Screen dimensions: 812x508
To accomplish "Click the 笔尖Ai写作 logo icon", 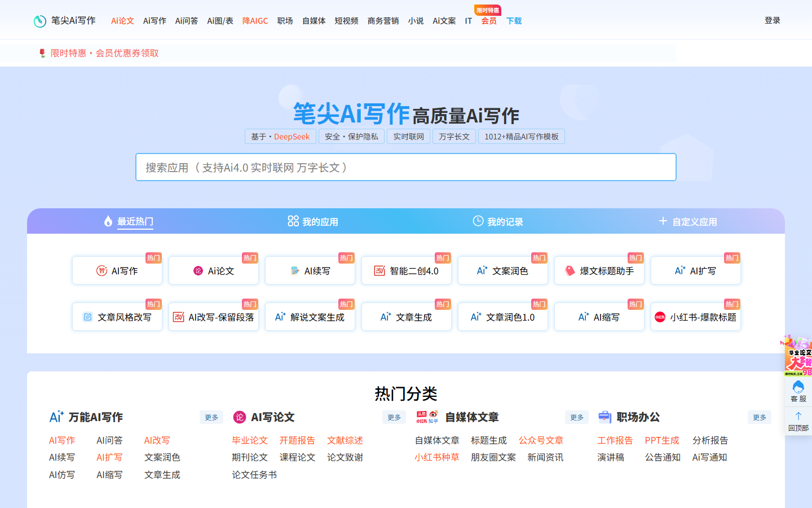I will 40,21.
